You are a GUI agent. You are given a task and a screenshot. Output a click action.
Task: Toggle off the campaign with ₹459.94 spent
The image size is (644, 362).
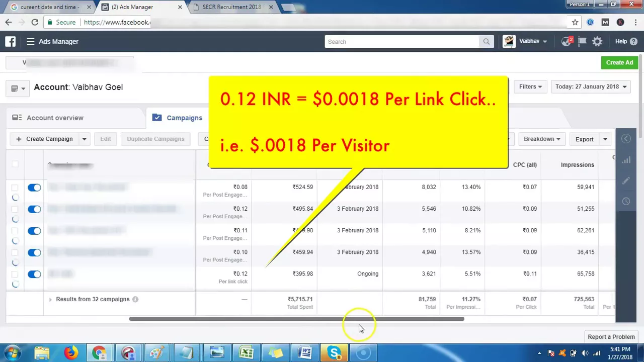[x=34, y=252]
